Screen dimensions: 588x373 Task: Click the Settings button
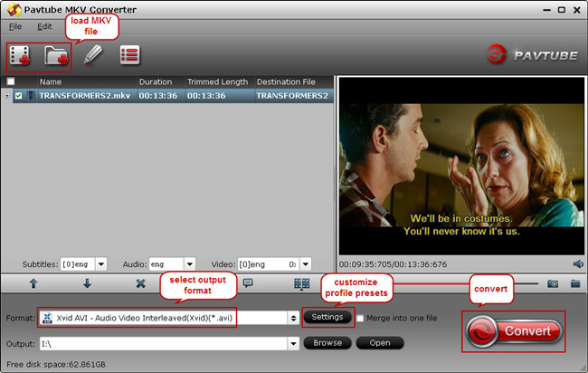coord(327,317)
